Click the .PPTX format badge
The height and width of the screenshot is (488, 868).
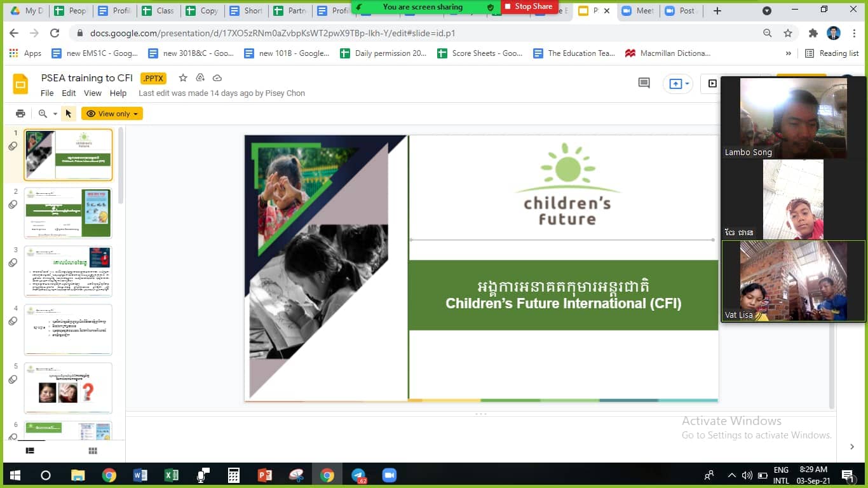pos(153,78)
